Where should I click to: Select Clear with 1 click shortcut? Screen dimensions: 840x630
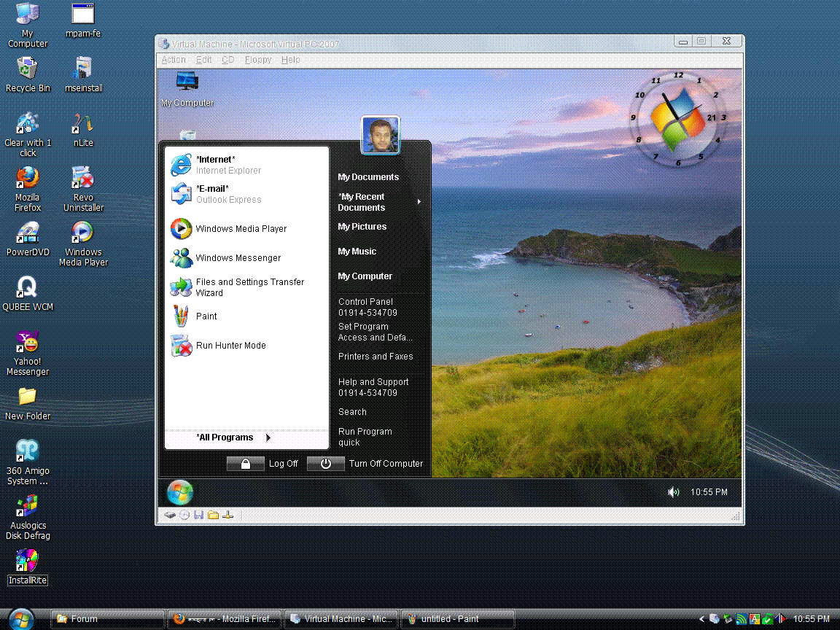(27, 135)
